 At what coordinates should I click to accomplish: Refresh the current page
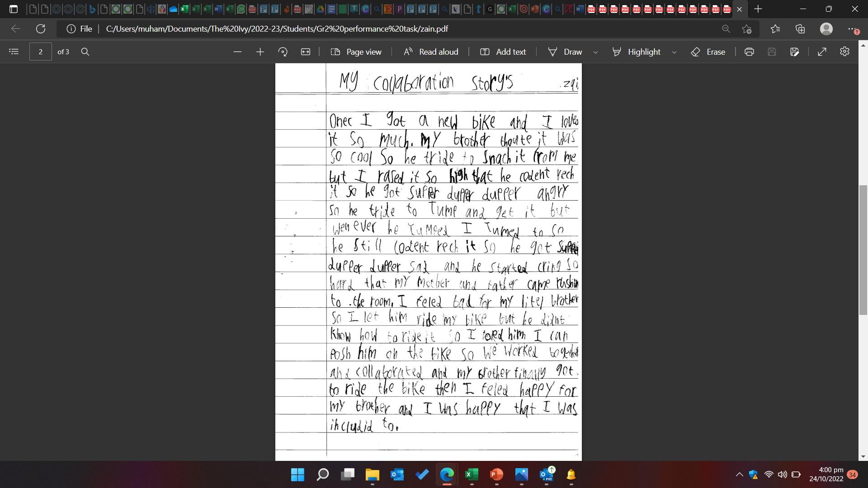click(41, 28)
